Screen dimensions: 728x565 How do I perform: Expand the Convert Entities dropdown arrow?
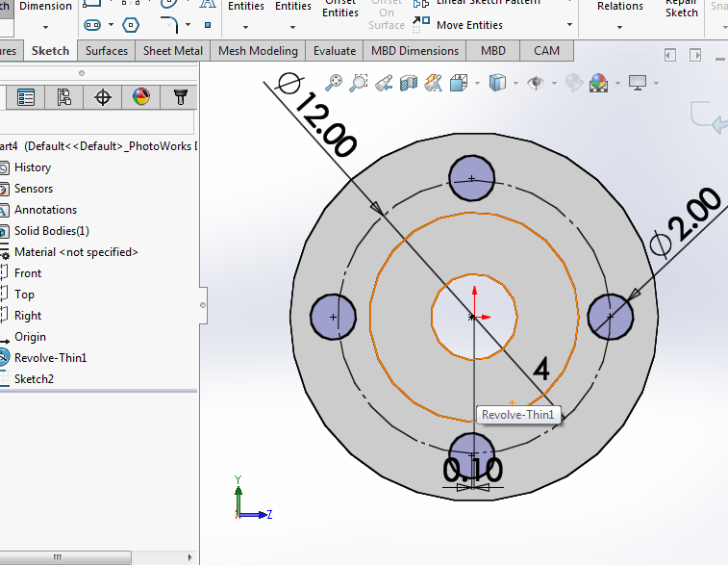(293, 27)
